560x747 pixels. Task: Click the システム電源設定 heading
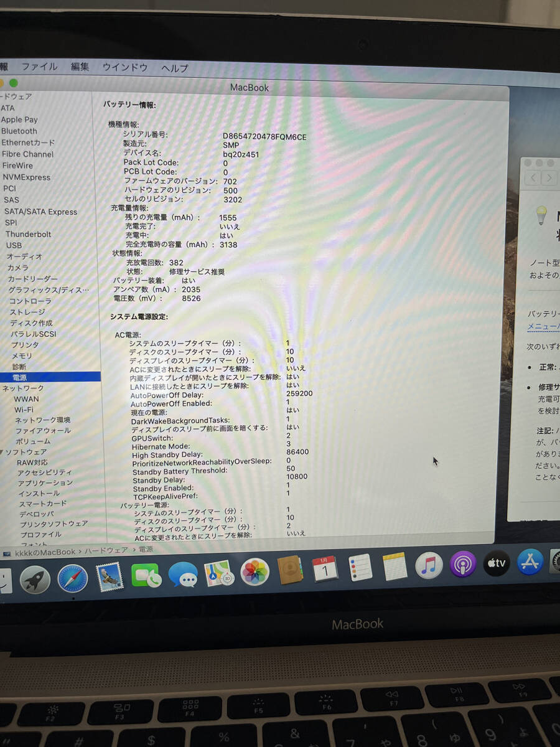click(x=139, y=317)
